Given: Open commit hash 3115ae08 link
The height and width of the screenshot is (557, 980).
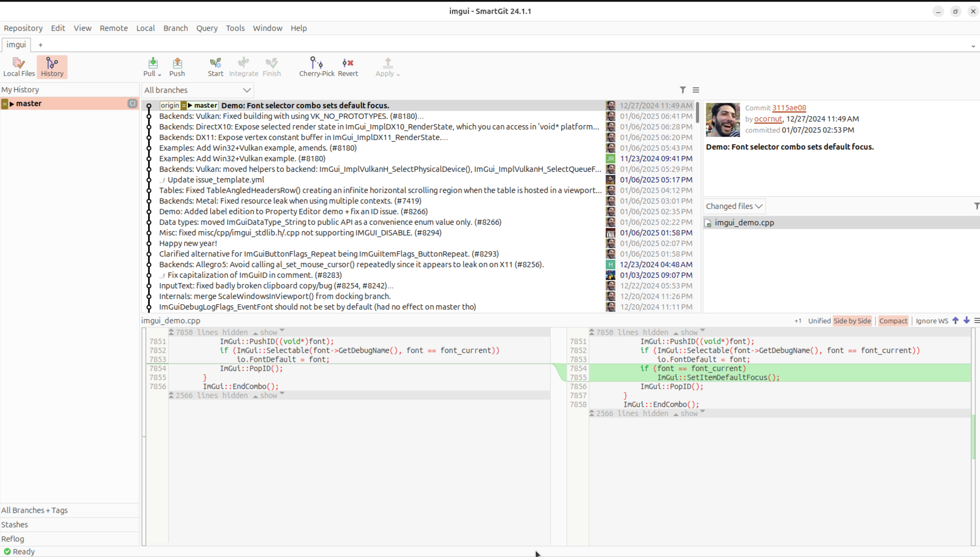Looking at the screenshot, I should [789, 108].
